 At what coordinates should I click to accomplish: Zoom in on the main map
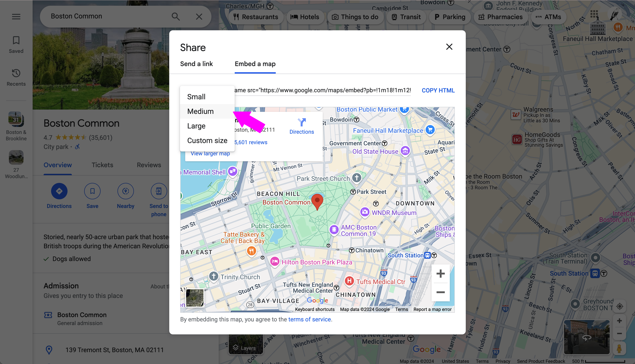(619, 321)
